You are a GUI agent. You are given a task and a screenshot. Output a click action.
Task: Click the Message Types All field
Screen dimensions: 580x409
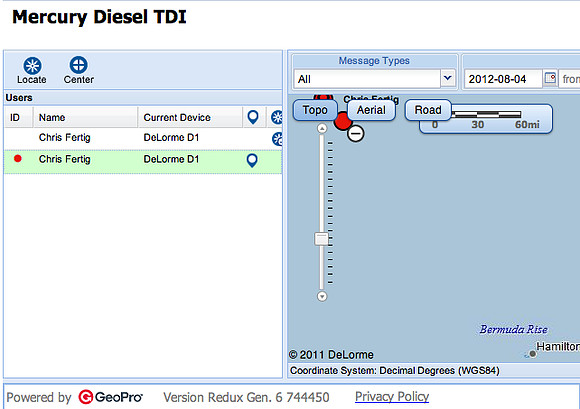pos(367,79)
